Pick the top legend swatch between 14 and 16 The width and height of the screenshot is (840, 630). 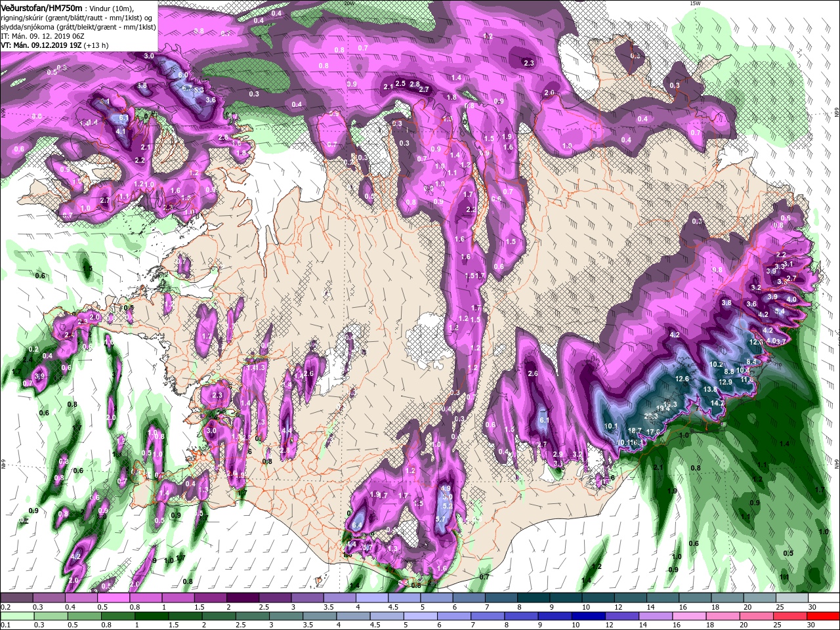(x=662, y=598)
